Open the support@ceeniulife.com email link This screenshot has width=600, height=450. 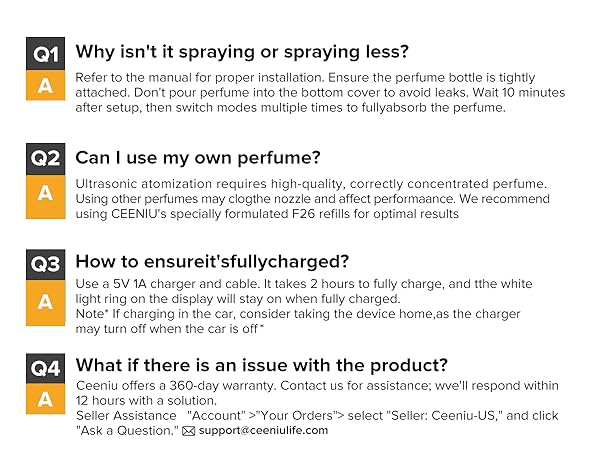(x=263, y=431)
